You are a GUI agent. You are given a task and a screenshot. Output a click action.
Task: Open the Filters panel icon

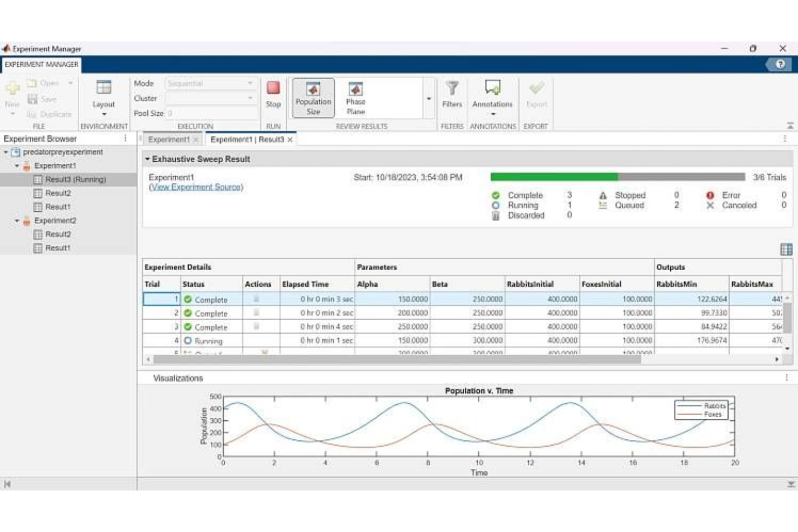(x=452, y=91)
